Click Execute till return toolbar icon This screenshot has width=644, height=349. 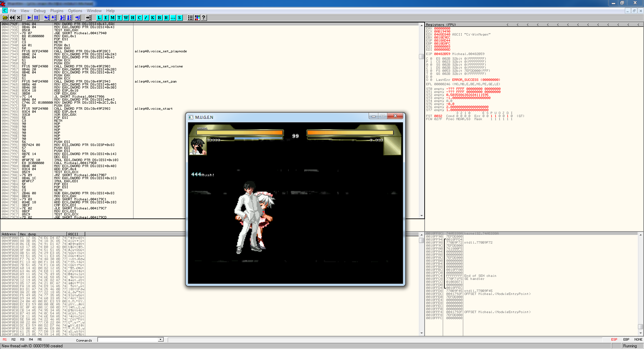[78, 18]
